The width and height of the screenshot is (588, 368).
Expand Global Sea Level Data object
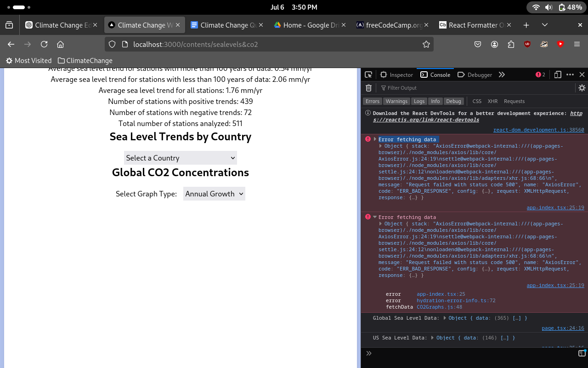(445, 318)
